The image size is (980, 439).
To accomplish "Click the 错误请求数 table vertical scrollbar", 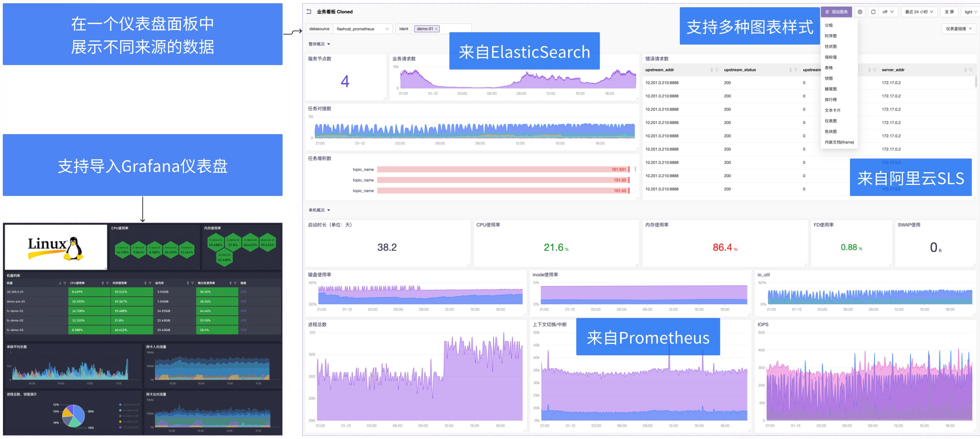I will [x=976, y=82].
